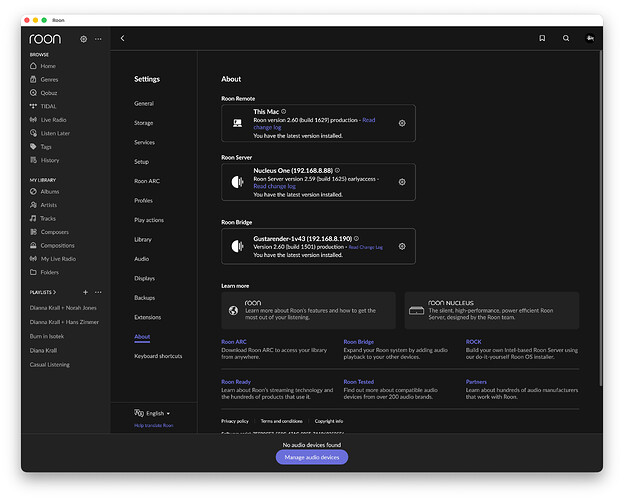Open the English language dropdown
The height and width of the screenshot is (500, 624).
[152, 413]
